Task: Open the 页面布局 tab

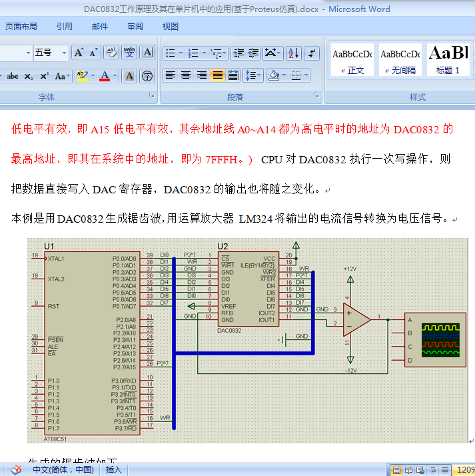Action: 21,27
